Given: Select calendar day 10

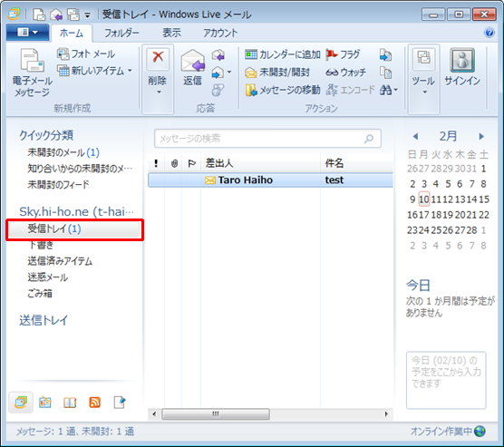Looking at the screenshot, I should pyautogui.click(x=424, y=199).
